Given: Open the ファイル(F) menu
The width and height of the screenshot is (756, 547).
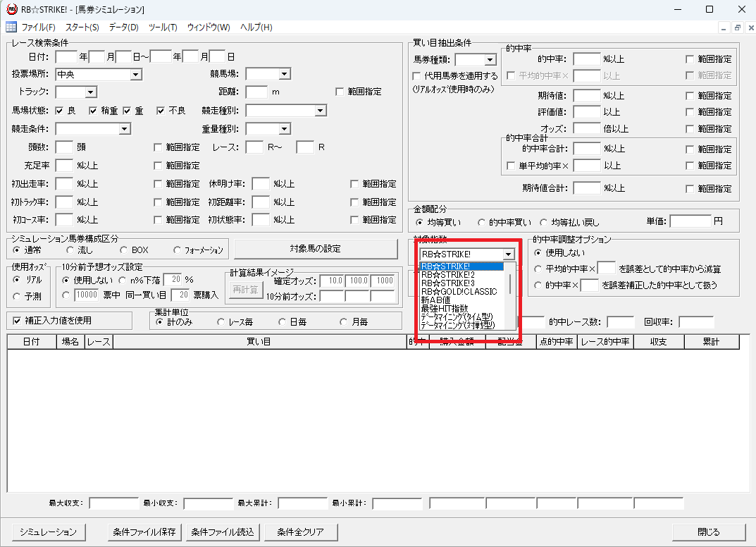Looking at the screenshot, I should 39,27.
